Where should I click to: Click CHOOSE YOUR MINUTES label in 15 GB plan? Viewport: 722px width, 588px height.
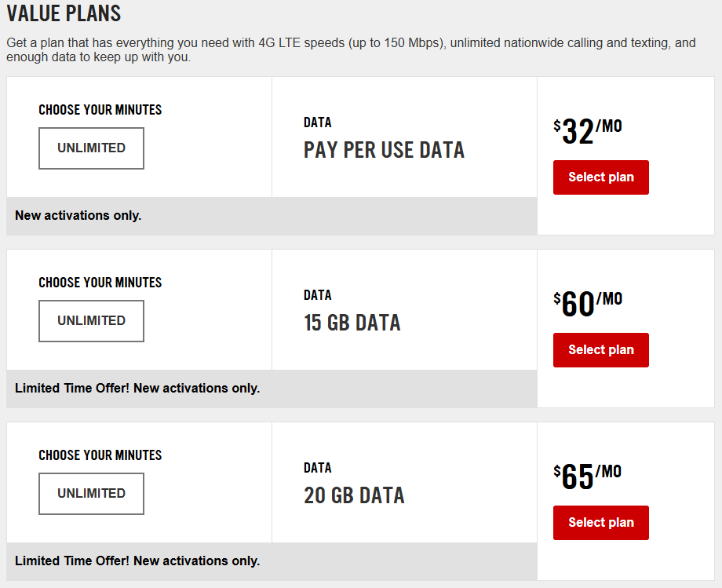pyautogui.click(x=100, y=283)
